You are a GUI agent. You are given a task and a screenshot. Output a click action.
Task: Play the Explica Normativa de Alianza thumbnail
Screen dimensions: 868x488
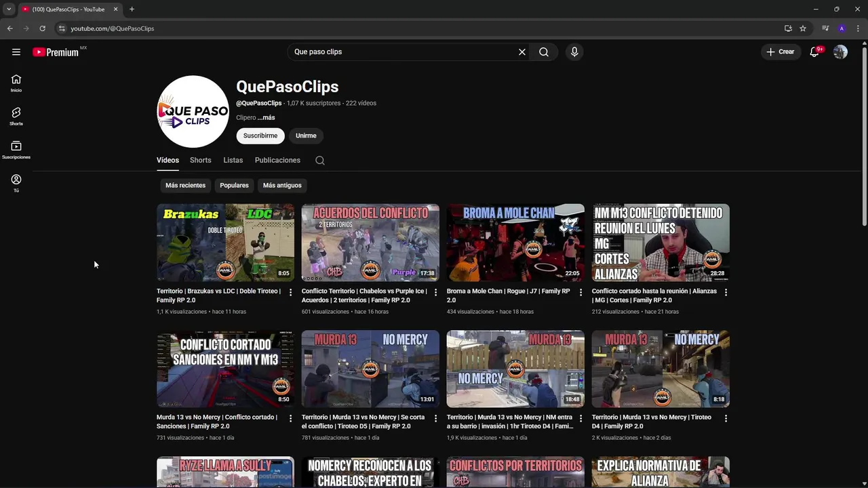point(660,472)
